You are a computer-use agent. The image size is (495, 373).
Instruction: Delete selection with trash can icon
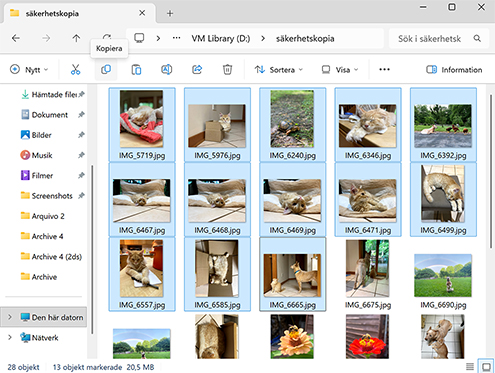coord(227,70)
